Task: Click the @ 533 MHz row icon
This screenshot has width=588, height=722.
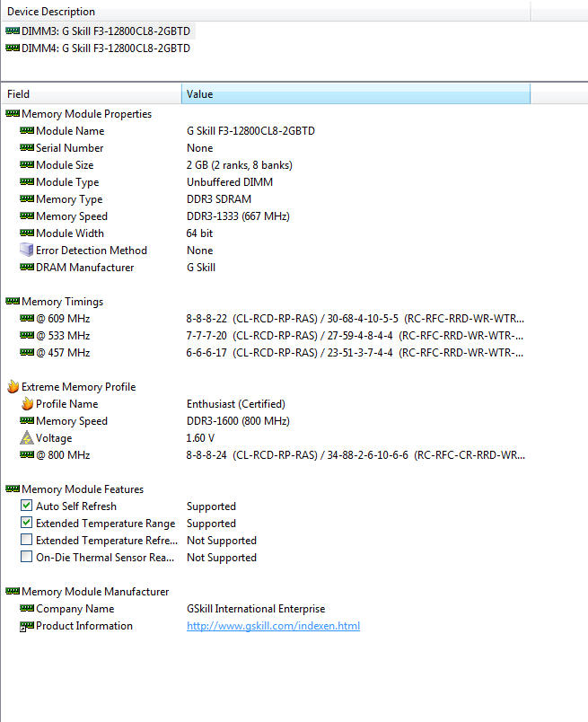Action: point(27,336)
